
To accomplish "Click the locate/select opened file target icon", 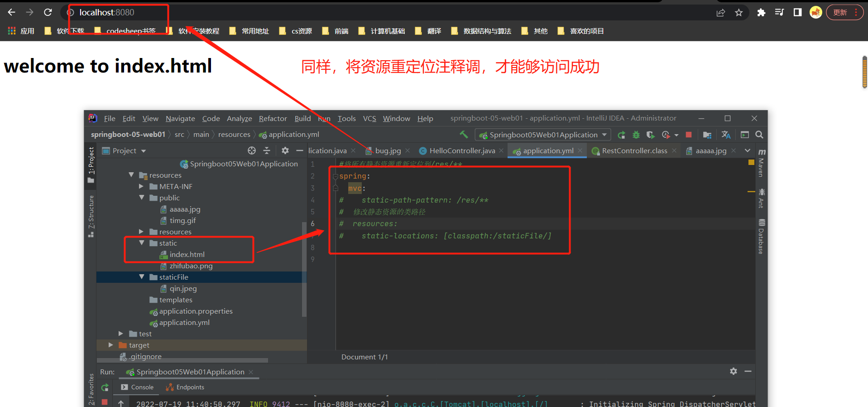I will pyautogui.click(x=252, y=150).
